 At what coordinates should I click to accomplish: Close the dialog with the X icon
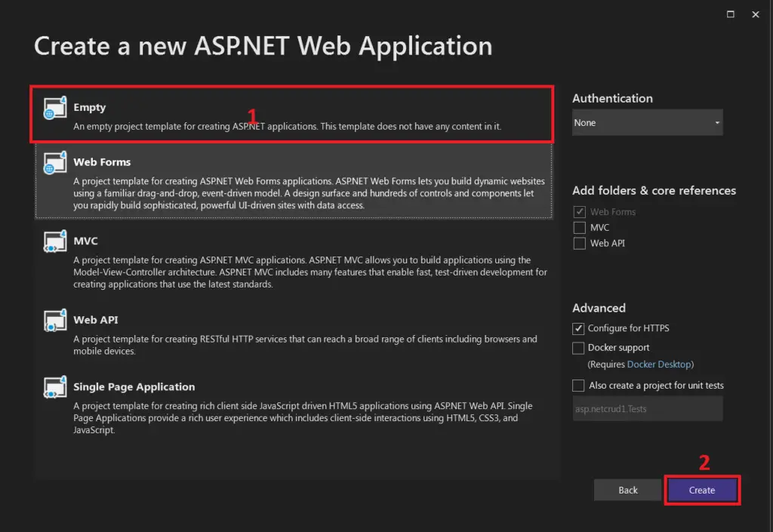755,14
